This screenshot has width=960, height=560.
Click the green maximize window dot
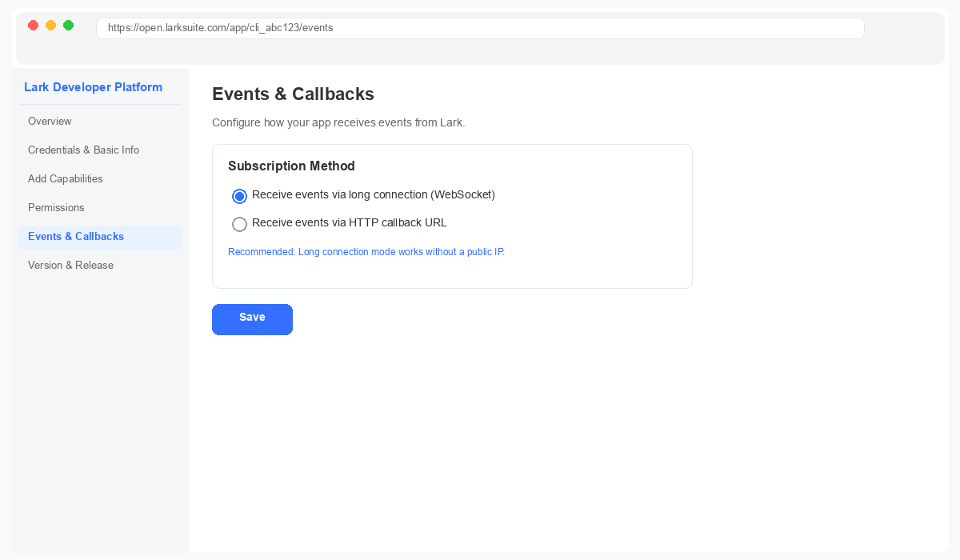68,26
